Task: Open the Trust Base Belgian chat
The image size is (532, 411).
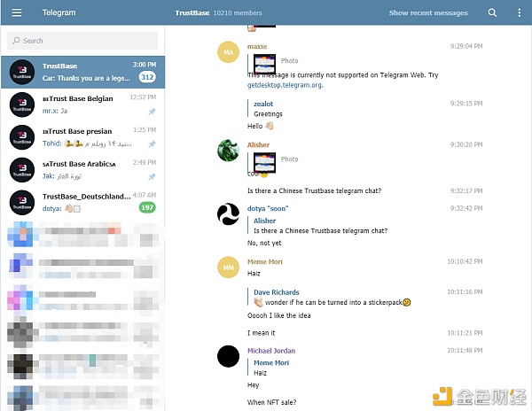Action: click(82, 105)
